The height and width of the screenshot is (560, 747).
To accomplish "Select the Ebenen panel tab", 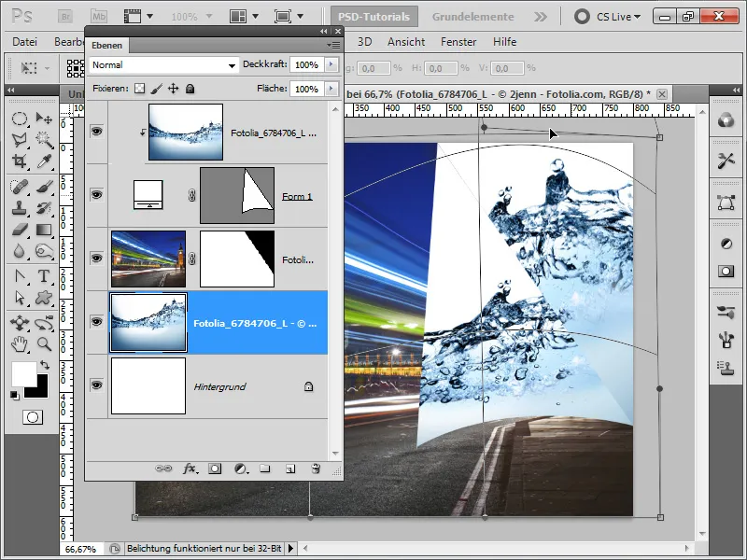I will pos(107,45).
